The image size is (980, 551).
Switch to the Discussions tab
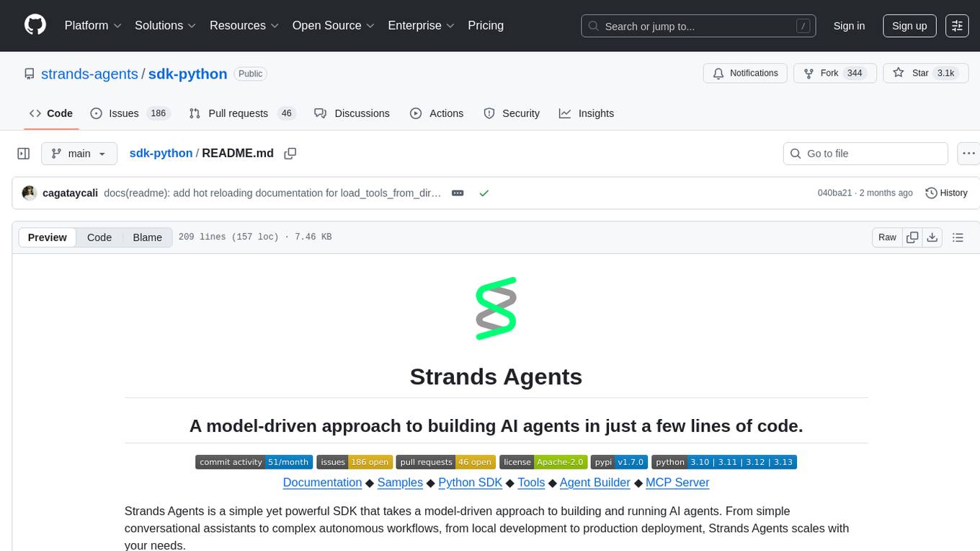click(x=352, y=113)
